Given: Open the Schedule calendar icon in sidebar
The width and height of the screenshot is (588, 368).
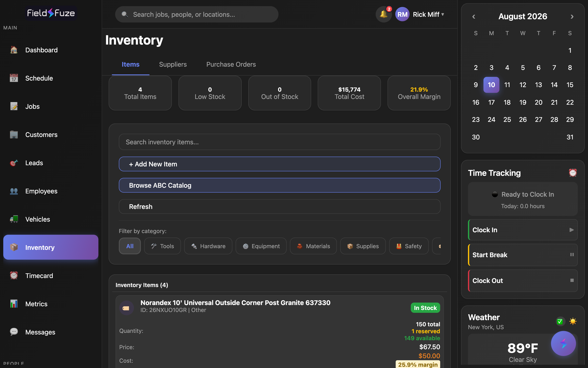Looking at the screenshot, I should pos(14,78).
